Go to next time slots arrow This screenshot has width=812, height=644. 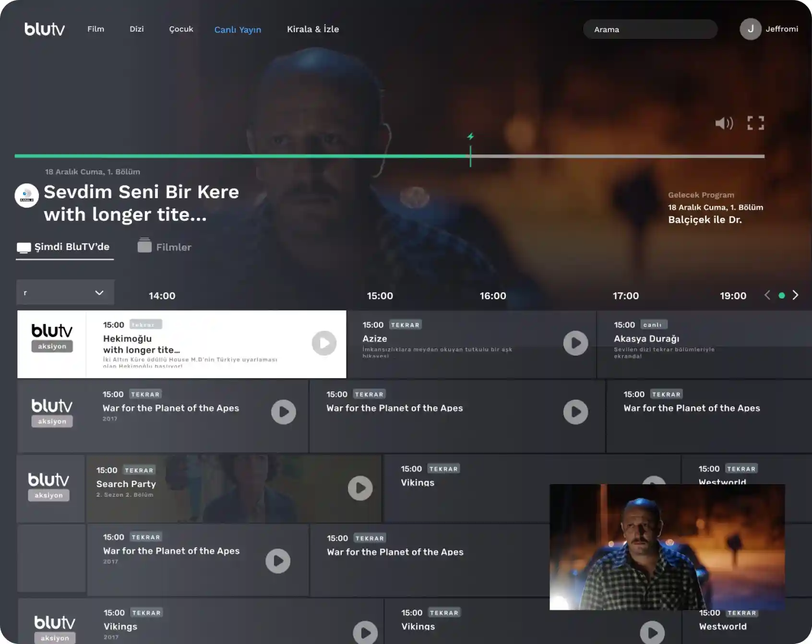point(795,295)
